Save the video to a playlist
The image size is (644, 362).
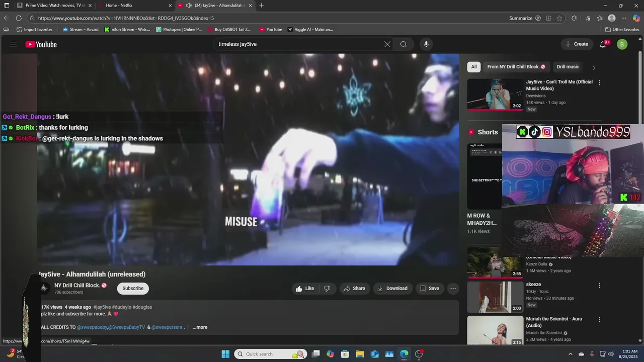click(x=430, y=289)
